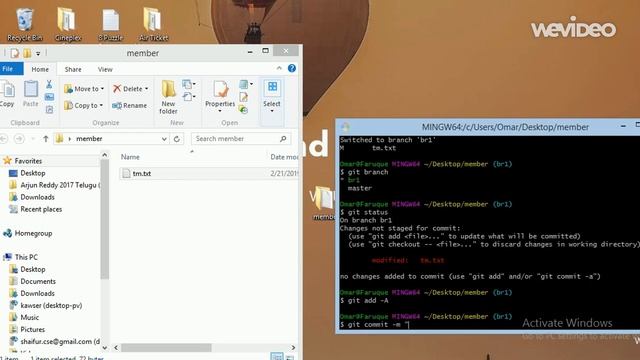The height and width of the screenshot is (360, 640).
Task: Collapse the ribbon with the chevron
Action: [x=279, y=68]
